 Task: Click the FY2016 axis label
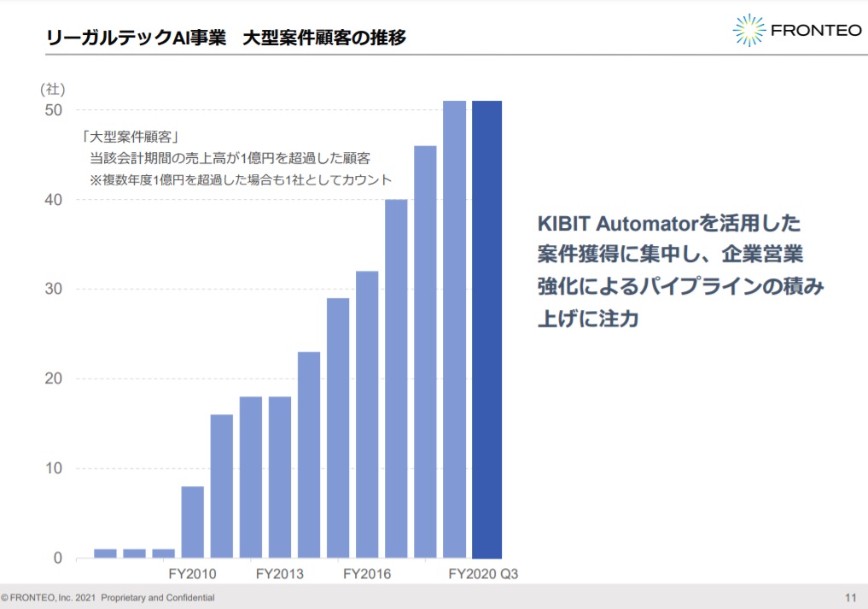367,573
